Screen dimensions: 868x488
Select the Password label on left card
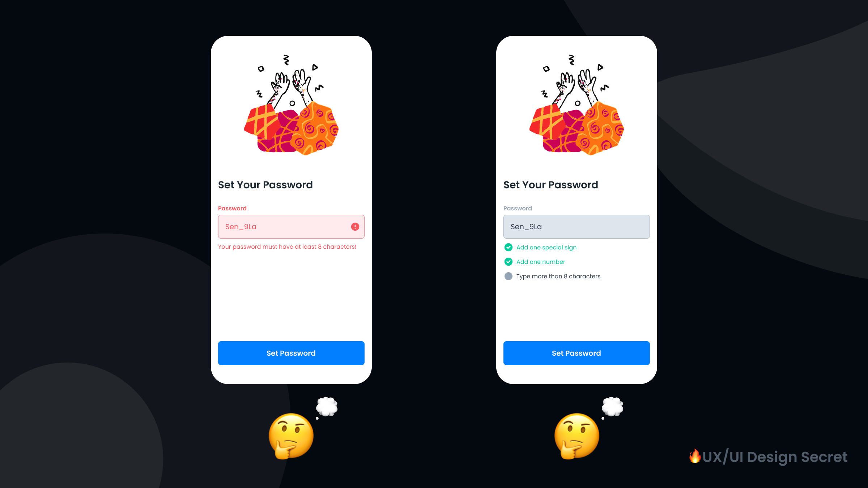click(233, 208)
